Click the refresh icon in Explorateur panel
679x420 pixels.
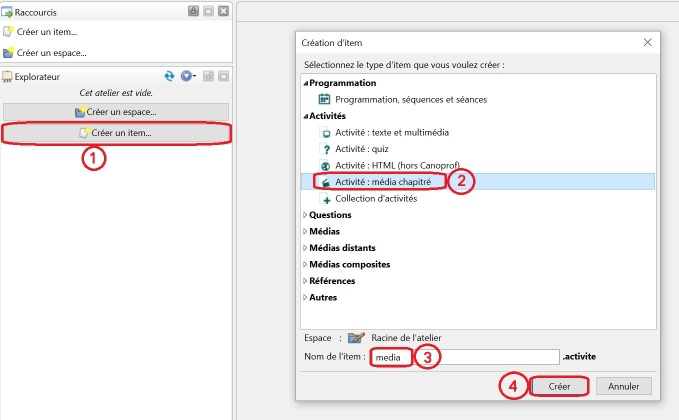point(170,76)
